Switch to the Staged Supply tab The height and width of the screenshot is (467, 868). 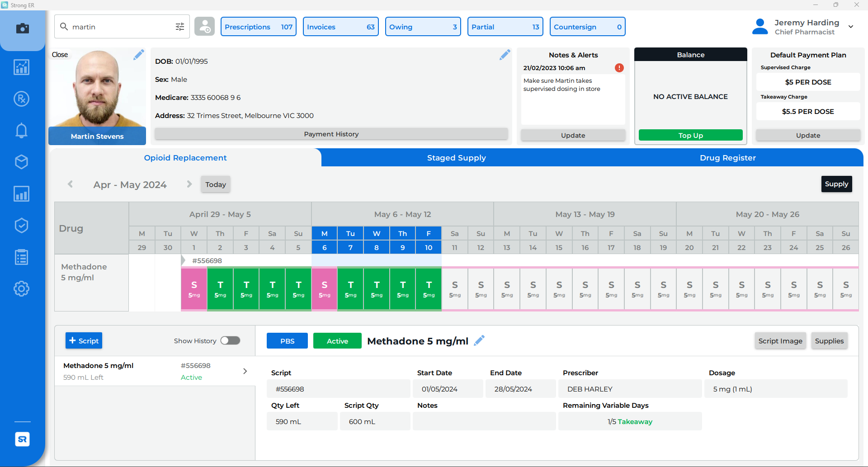pyautogui.click(x=456, y=157)
